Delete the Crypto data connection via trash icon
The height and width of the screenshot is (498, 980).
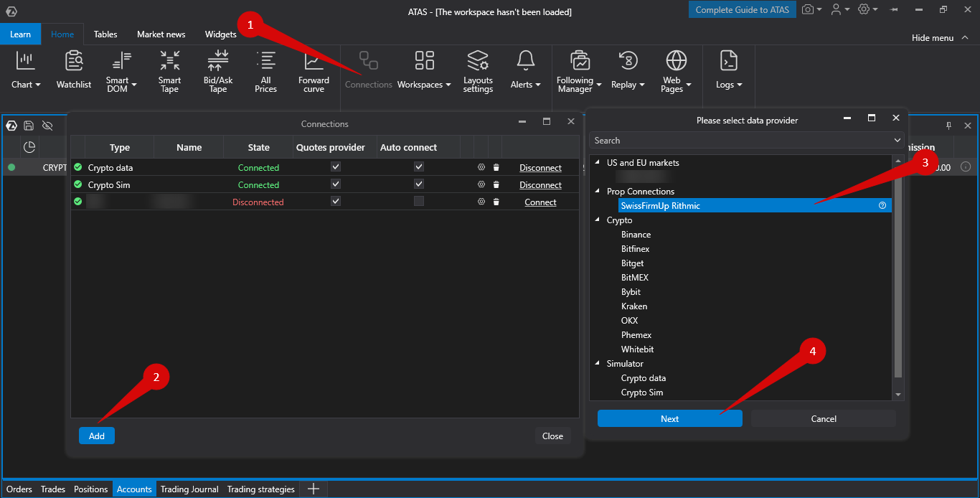coord(496,167)
